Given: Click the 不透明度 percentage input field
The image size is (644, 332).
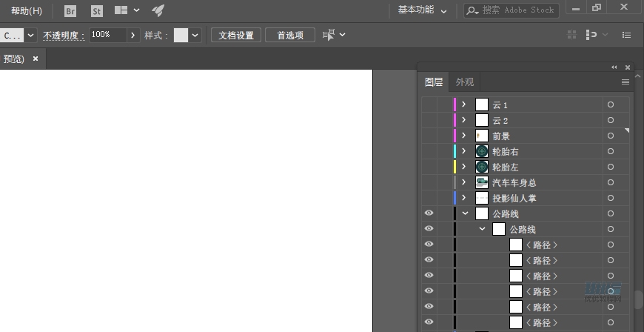Looking at the screenshot, I should click(x=107, y=35).
